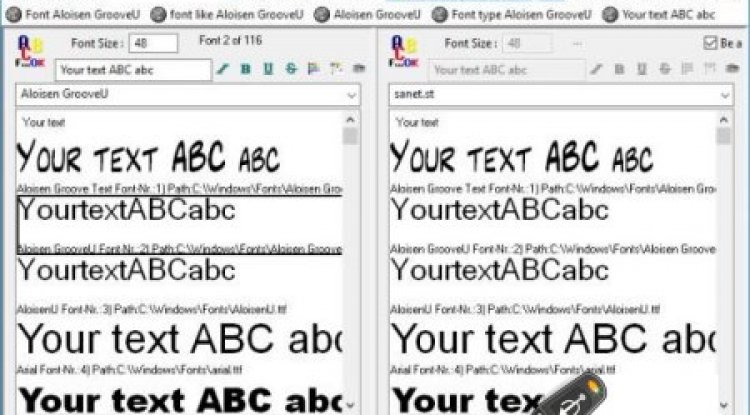
Task: Click the globe icon beside 'Font type Aloisen GrooveU'
Action: pos(440,14)
